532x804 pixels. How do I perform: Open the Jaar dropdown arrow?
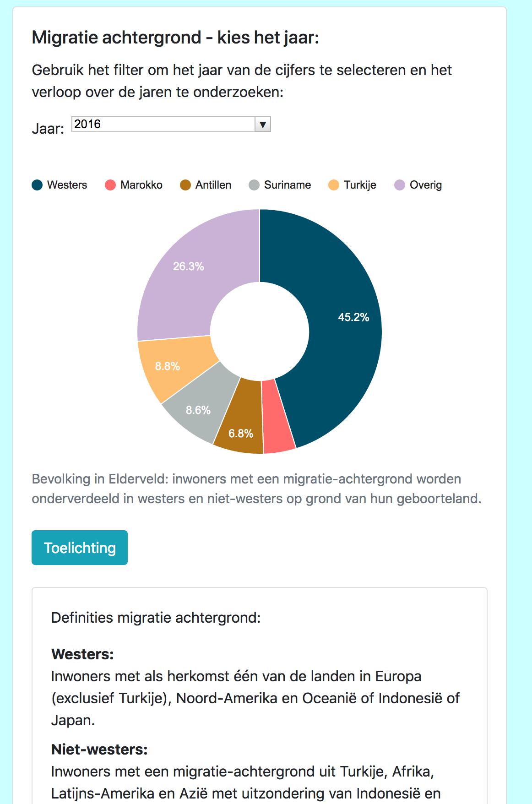pyautogui.click(x=263, y=125)
